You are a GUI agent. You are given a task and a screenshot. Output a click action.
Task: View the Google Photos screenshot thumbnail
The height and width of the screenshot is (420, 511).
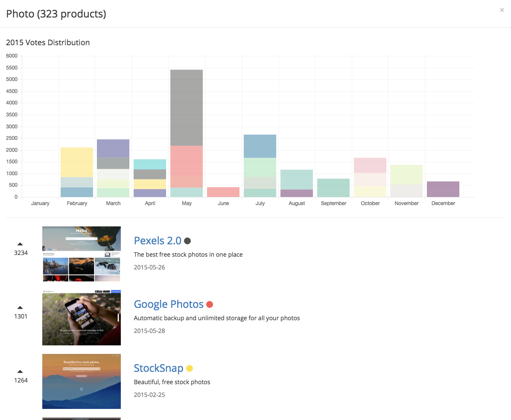tap(82, 318)
